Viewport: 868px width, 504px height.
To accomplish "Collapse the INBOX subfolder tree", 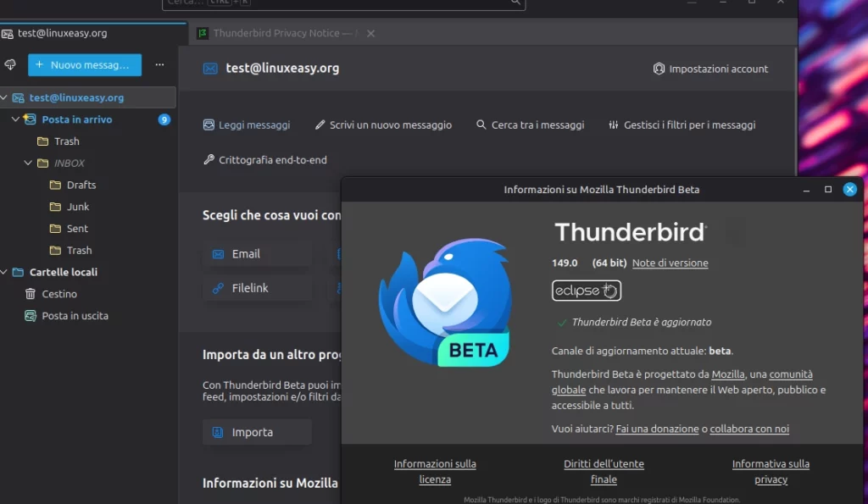I will click(x=28, y=163).
